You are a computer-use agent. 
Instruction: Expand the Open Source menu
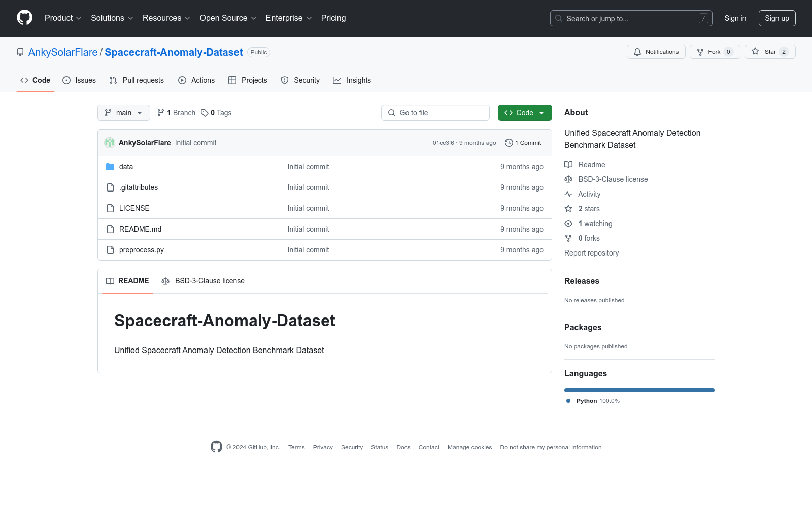228,18
